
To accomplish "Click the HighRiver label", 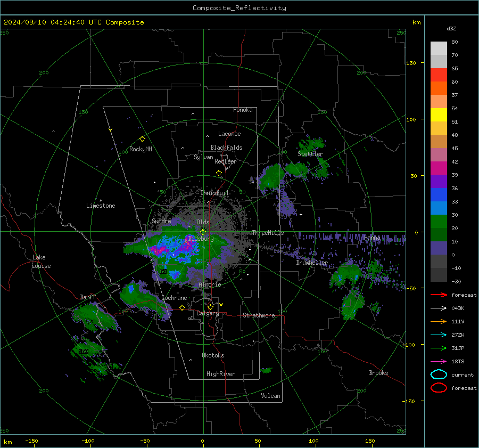I will coord(221,374).
